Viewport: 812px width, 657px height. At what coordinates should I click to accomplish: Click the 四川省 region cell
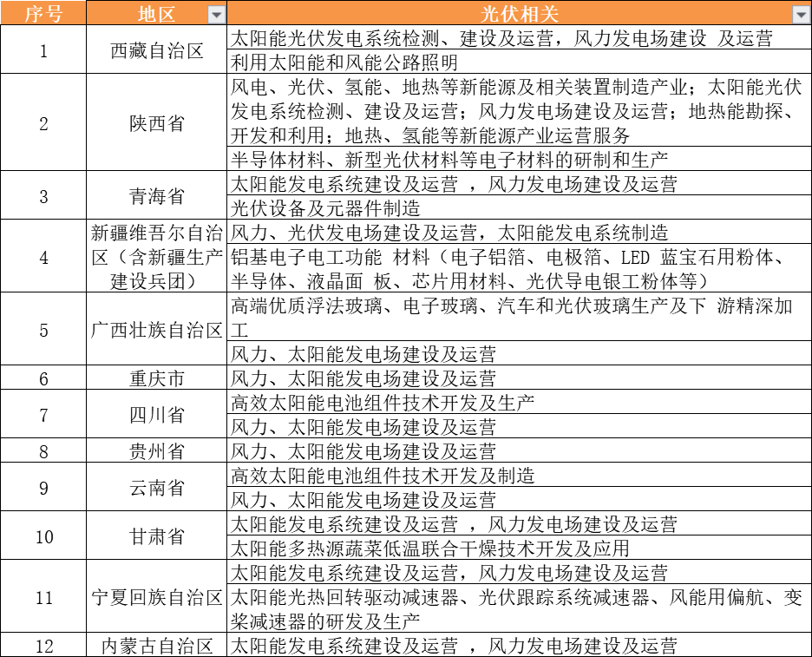pyautogui.click(x=157, y=415)
